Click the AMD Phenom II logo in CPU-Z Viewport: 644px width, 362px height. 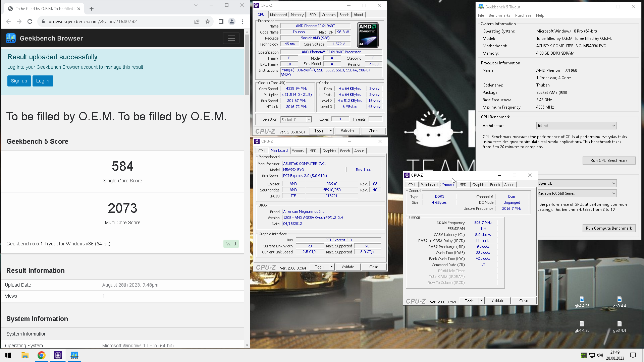[x=368, y=35]
